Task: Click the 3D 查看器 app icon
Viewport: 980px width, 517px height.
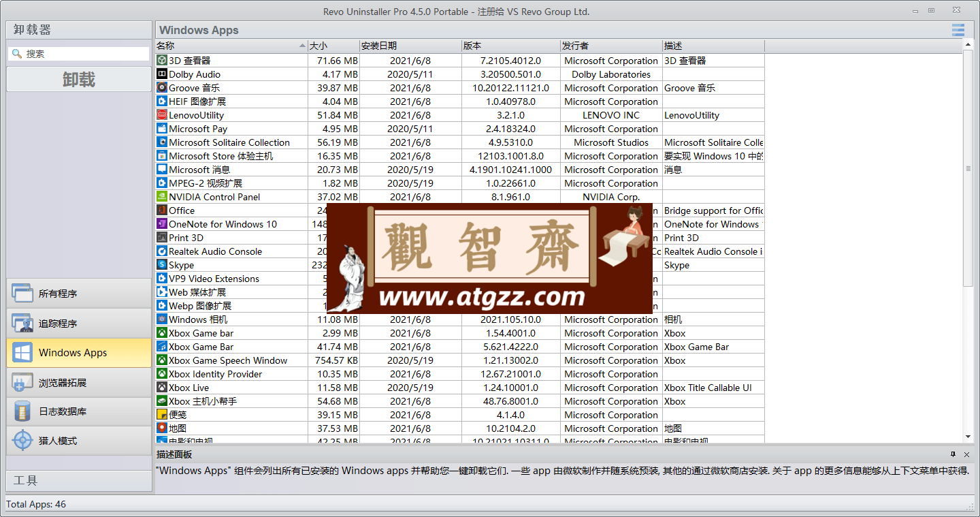Action: [162, 61]
